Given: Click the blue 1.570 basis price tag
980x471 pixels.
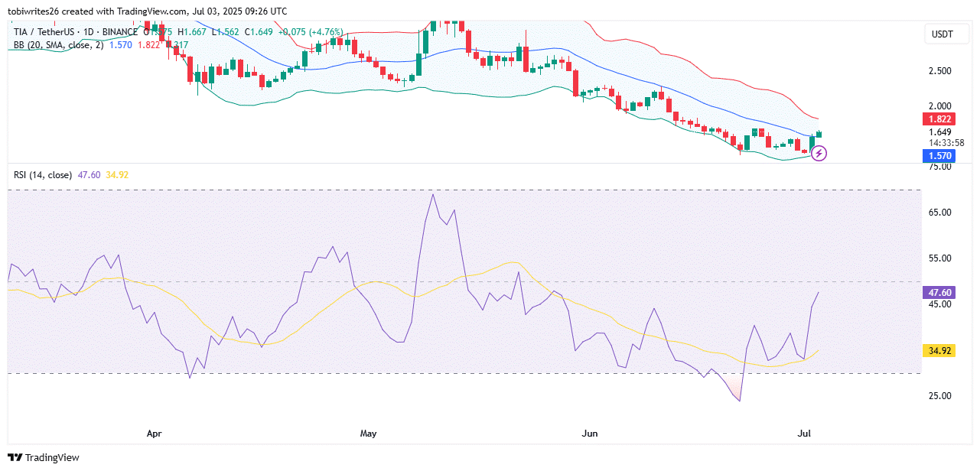Looking at the screenshot, I should [940, 156].
